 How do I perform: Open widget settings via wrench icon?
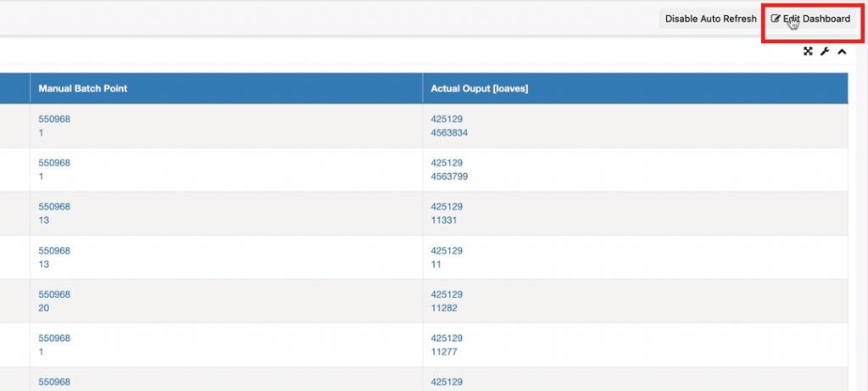pos(825,52)
